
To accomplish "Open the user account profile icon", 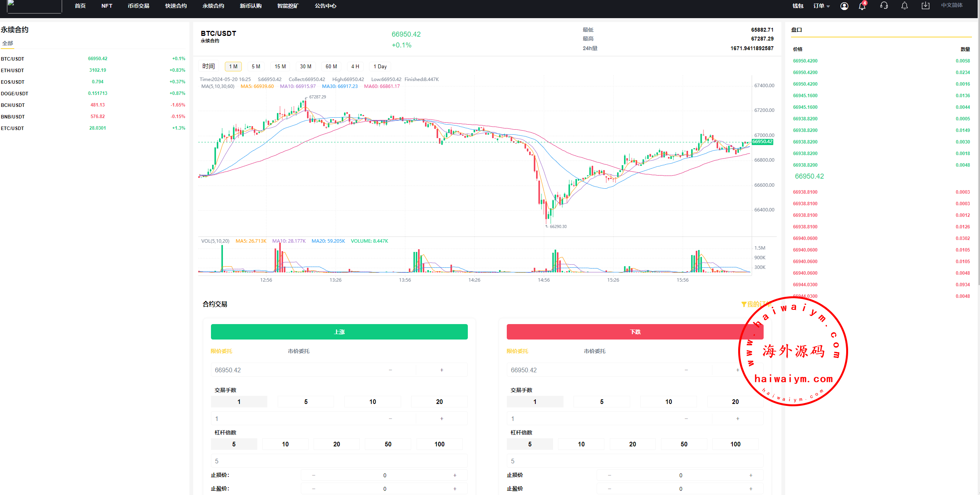I will coord(844,6).
